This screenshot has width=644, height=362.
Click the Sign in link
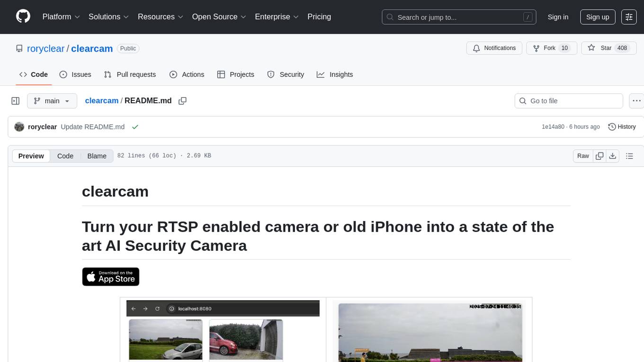tap(558, 17)
